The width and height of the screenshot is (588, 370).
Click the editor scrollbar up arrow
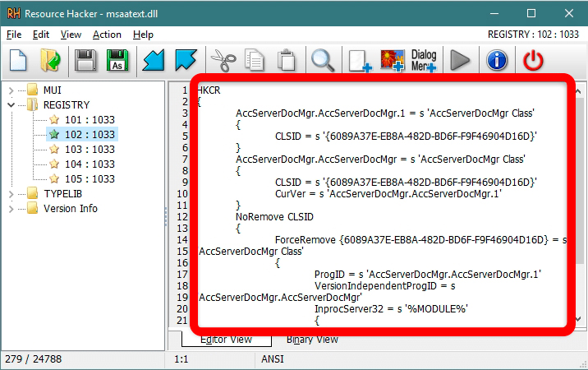click(579, 91)
